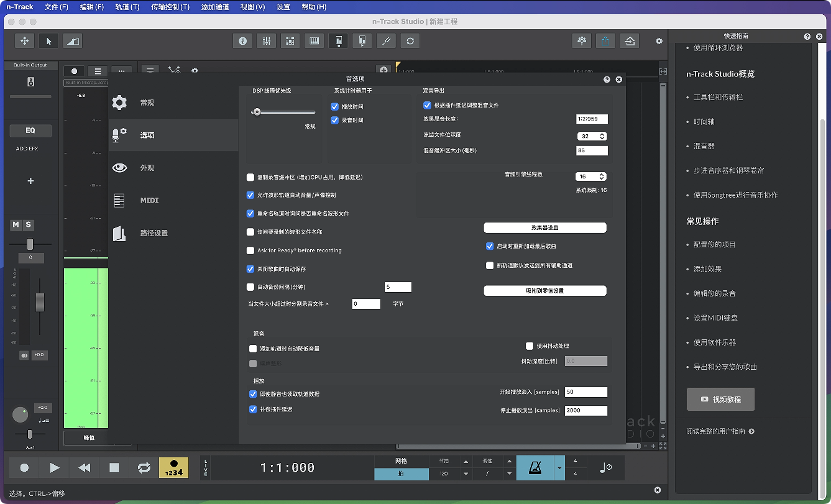Adjust the DSP线程优先级 slider
The image size is (831, 504).
tap(256, 112)
